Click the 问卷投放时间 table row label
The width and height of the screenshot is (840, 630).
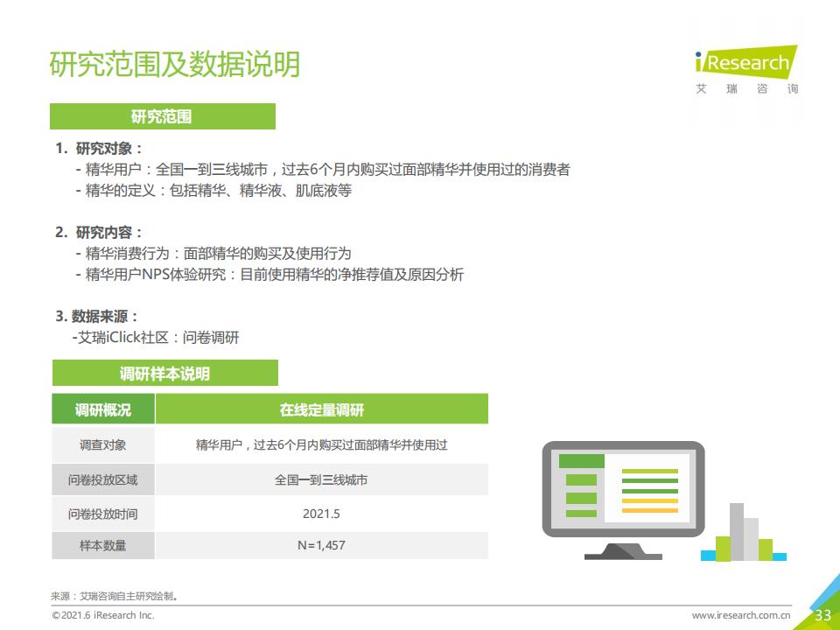103,514
